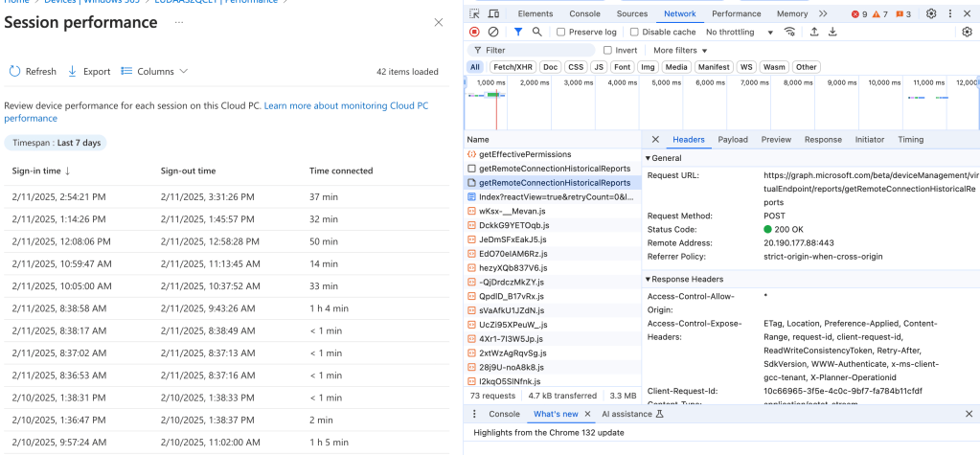This screenshot has height=455, width=980.
Task: Toggle the device toolbar icon
Action: coord(493,14)
